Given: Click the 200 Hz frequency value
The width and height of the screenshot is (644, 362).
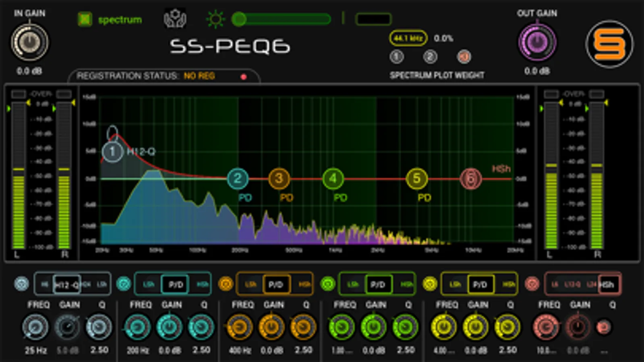Looking at the screenshot, I should (x=138, y=350).
